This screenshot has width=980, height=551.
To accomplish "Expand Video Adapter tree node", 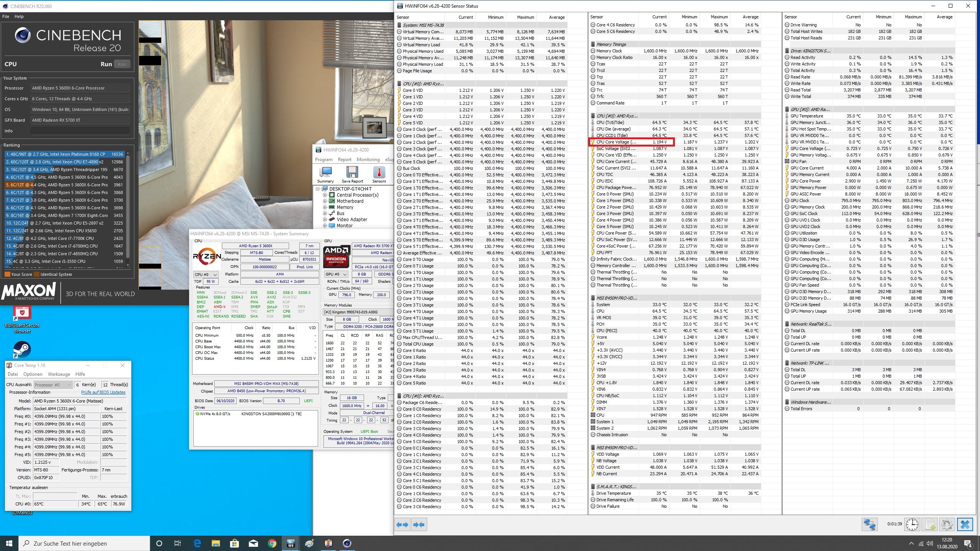I will tap(325, 219).
